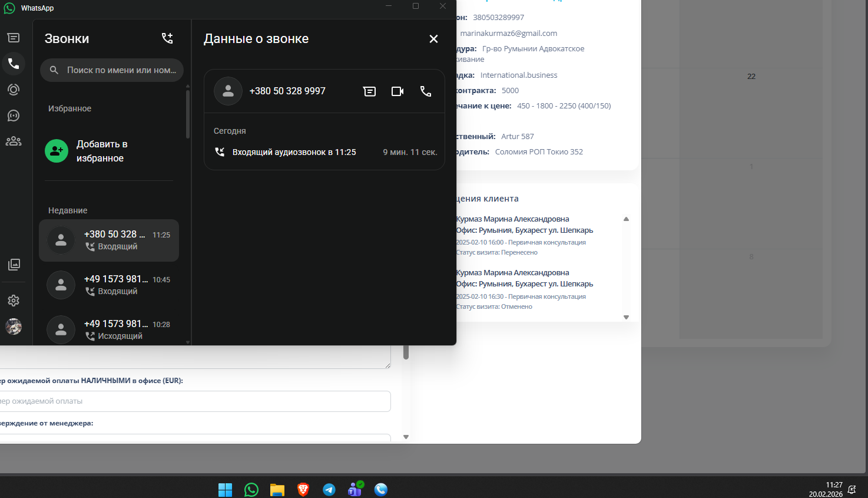This screenshot has height=498, width=868.
Task: Click 'Соломия РОП Токио 352' in CRM window
Action: click(539, 151)
